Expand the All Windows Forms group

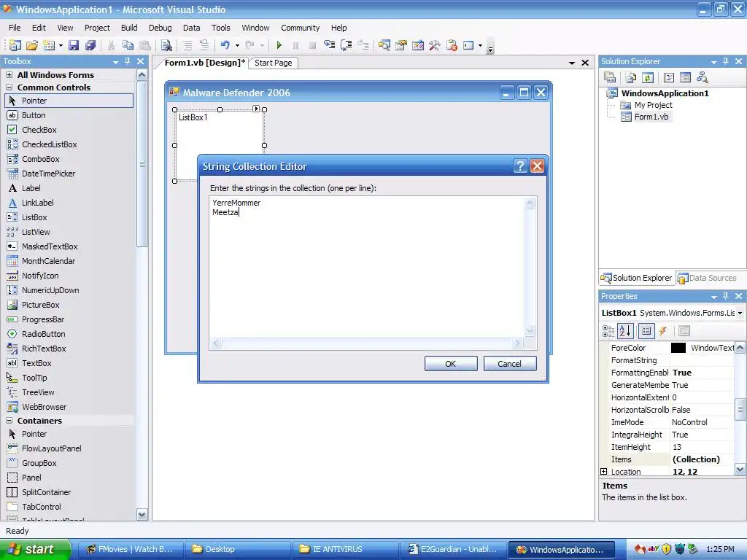[9, 75]
